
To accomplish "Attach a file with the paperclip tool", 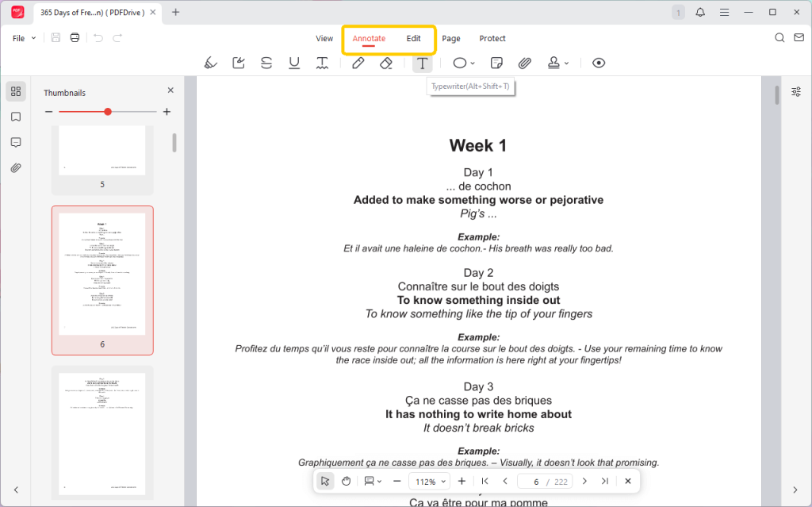I will point(524,63).
